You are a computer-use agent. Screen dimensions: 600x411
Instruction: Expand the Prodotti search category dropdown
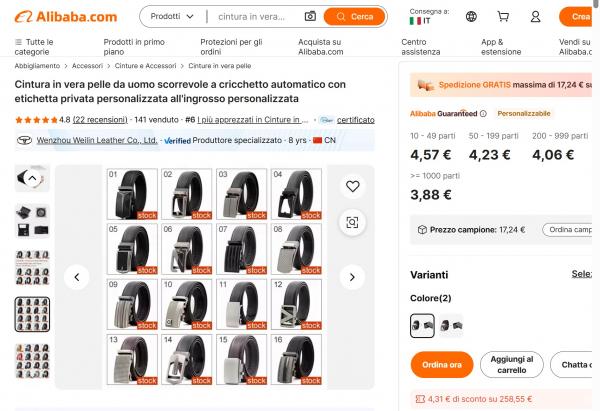172,16
